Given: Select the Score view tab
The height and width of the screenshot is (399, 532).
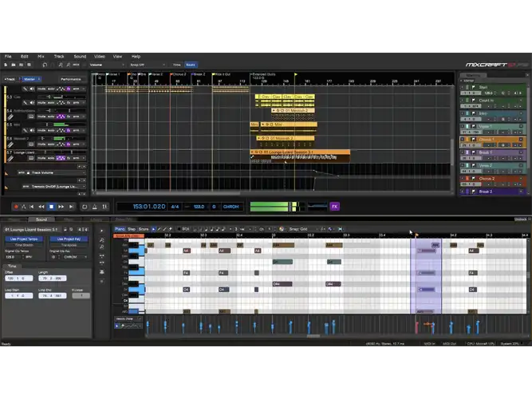Looking at the screenshot, I should click(x=144, y=229).
